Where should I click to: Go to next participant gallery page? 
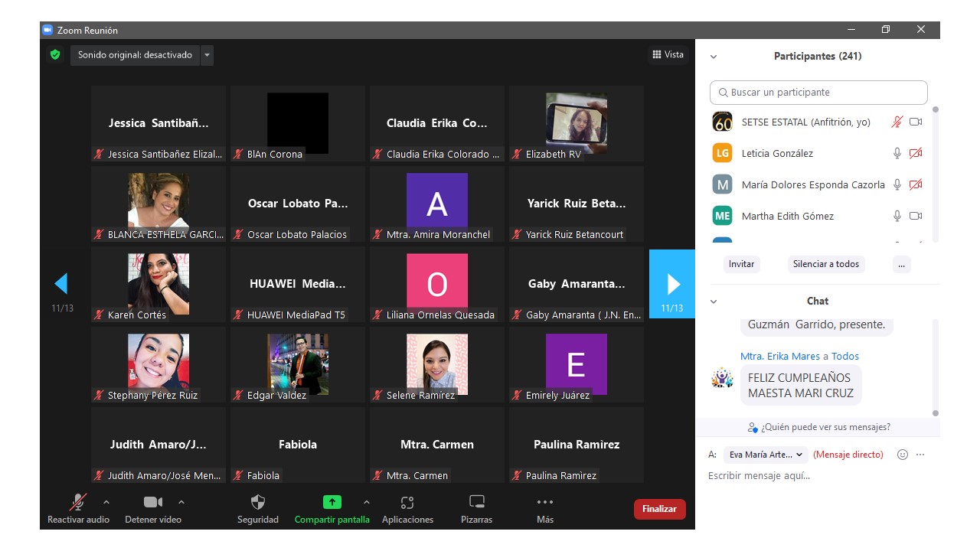(672, 284)
